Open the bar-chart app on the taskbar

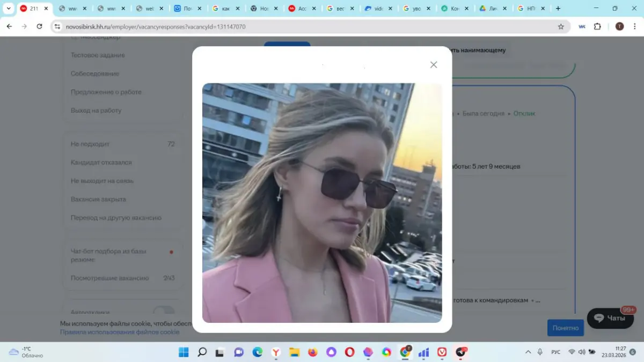click(x=423, y=352)
